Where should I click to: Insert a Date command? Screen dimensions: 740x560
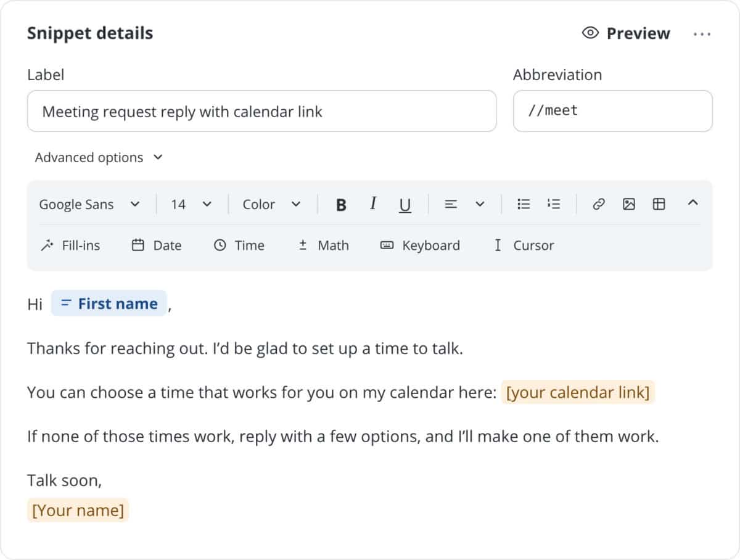coord(157,245)
